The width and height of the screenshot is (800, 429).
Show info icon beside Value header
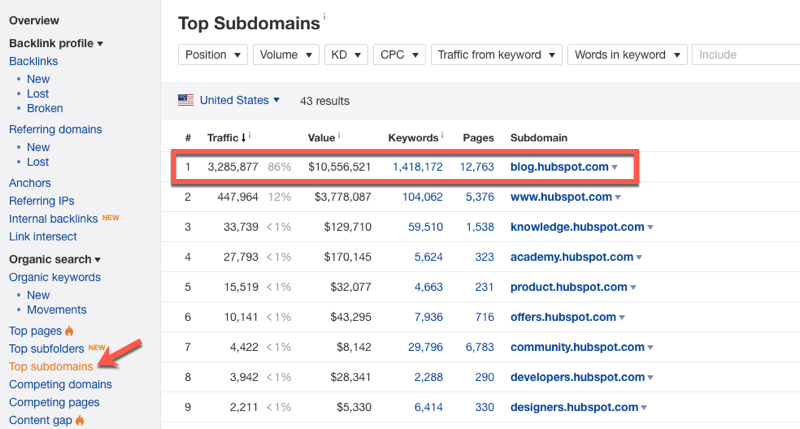pos(339,135)
